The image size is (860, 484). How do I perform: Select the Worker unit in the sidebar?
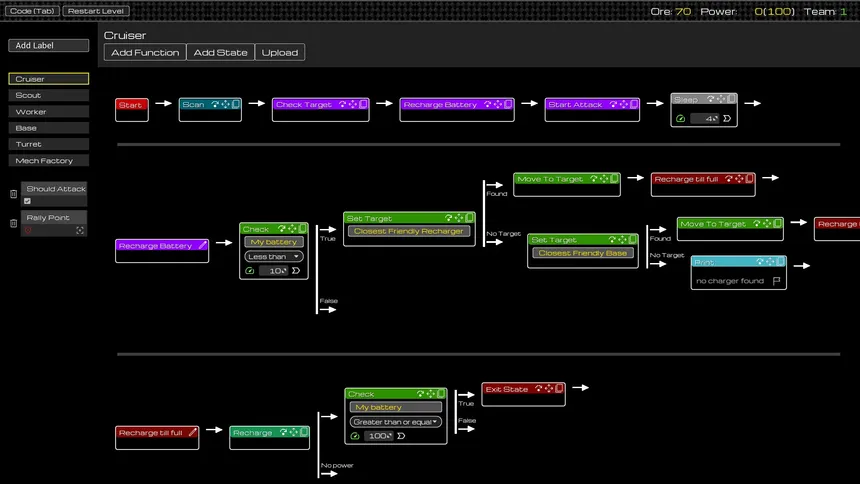tap(49, 112)
